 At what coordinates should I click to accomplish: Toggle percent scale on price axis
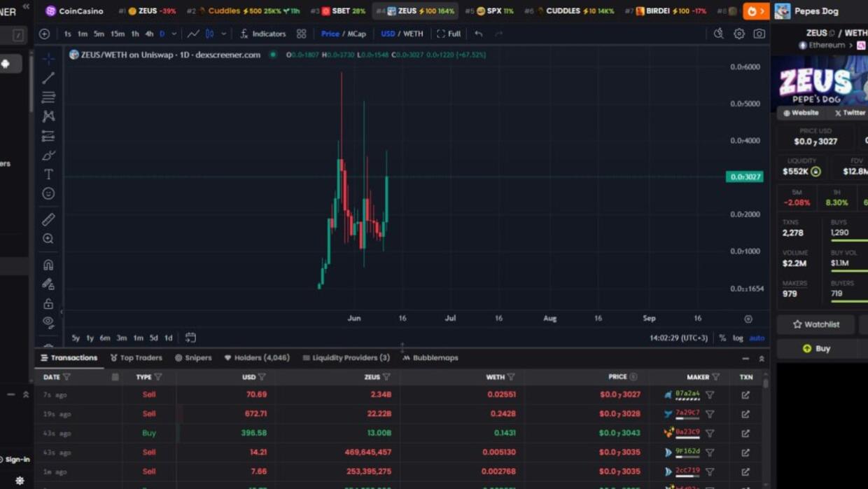(722, 338)
